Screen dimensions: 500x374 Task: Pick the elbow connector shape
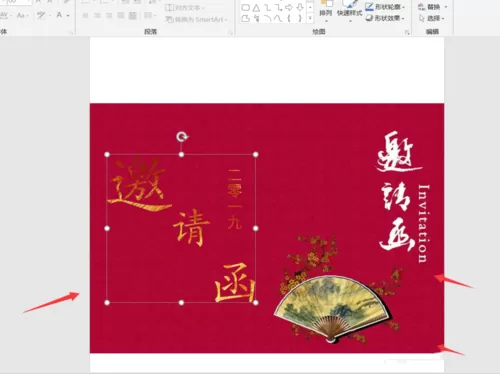click(x=268, y=7)
